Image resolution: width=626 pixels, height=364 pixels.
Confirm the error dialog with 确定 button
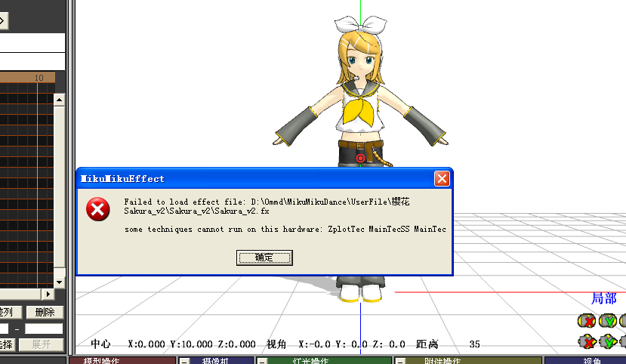coord(264,258)
